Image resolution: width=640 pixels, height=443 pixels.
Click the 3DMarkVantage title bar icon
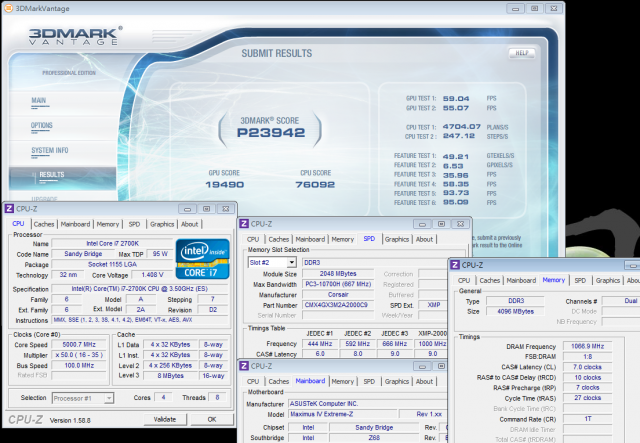[x=9, y=8]
